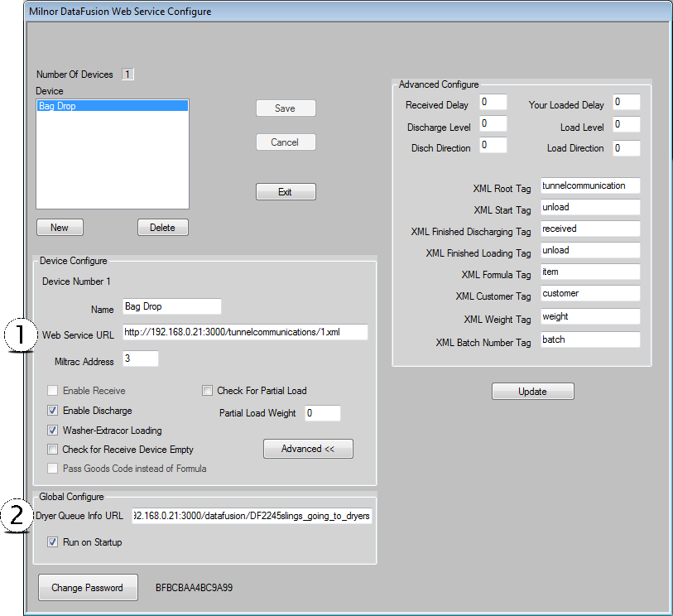The height and width of the screenshot is (616, 673).
Task: Disable the Run on Startup checkbox
Action: [x=53, y=542]
